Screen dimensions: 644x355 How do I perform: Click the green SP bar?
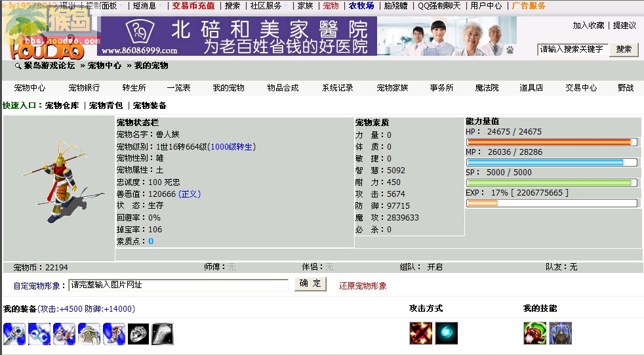point(552,182)
